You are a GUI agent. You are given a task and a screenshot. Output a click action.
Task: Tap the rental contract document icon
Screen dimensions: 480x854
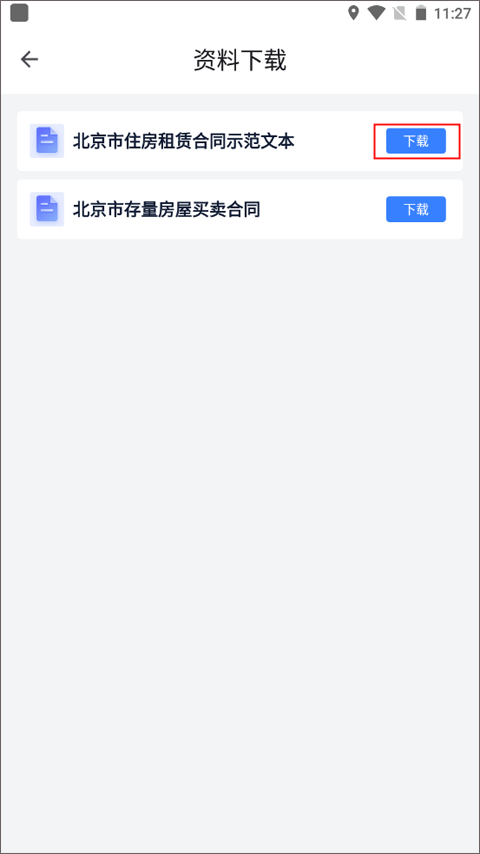[47, 141]
